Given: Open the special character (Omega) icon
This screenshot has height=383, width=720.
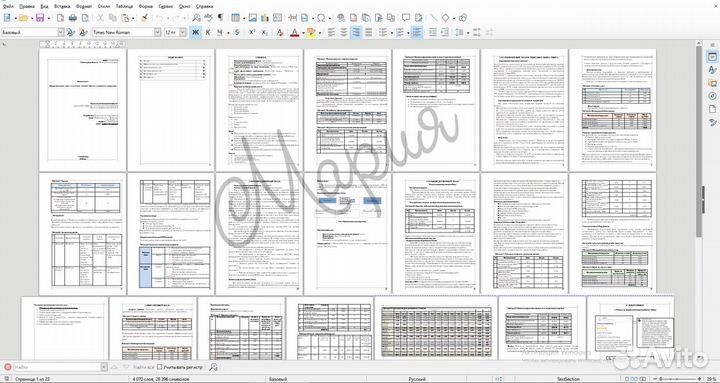Looking at the screenshot, I should (321, 18).
